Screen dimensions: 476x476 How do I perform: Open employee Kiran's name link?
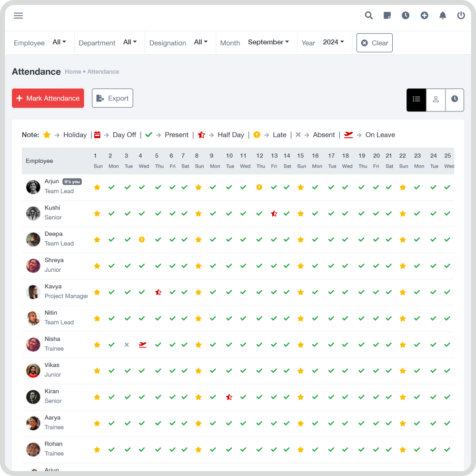51,391
